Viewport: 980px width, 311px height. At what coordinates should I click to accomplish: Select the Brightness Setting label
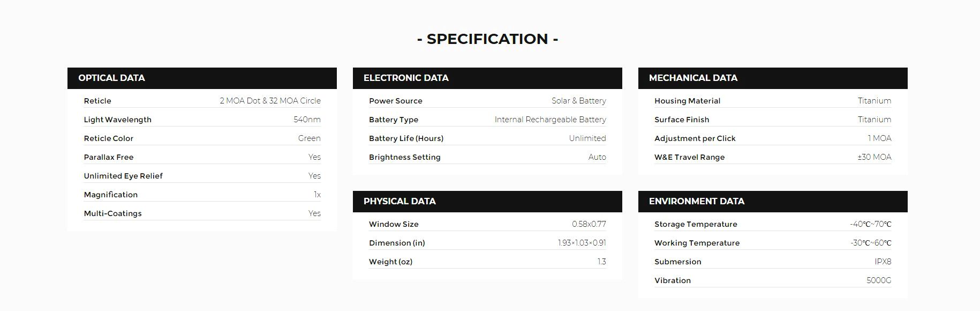pyautogui.click(x=404, y=157)
